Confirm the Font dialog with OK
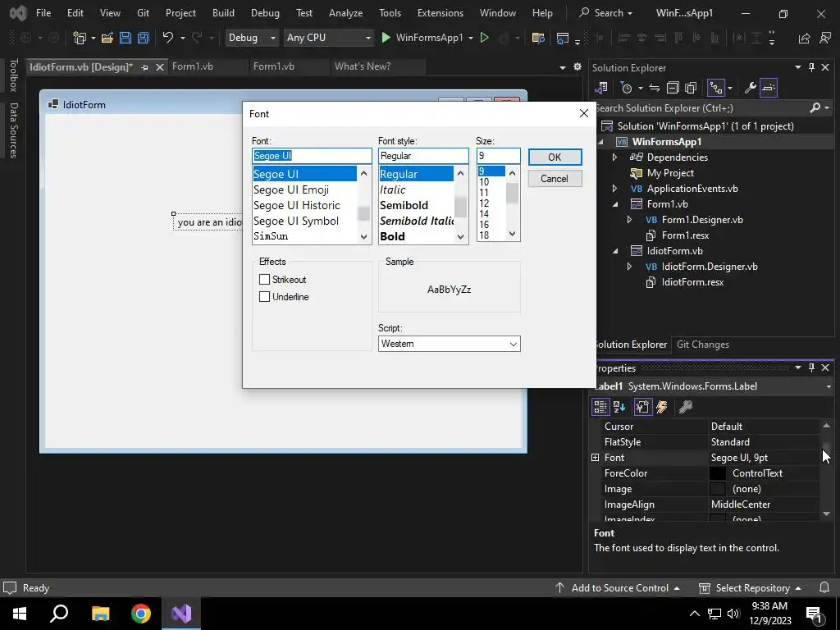 point(555,157)
